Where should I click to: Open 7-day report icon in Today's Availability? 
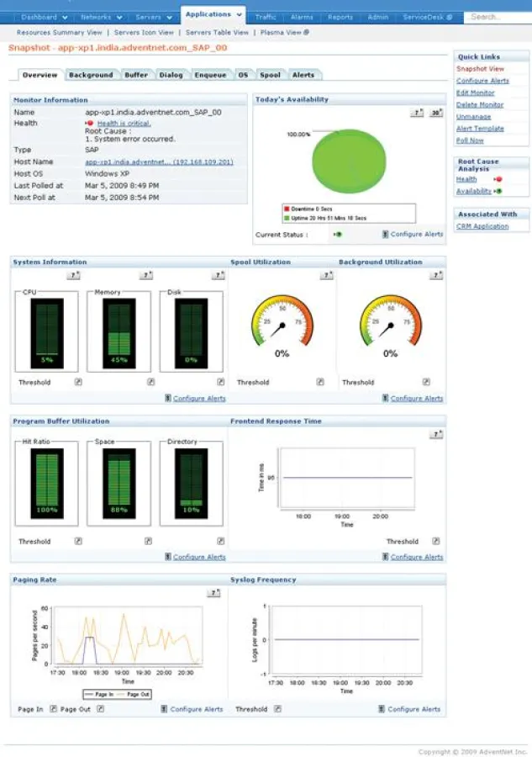(417, 113)
